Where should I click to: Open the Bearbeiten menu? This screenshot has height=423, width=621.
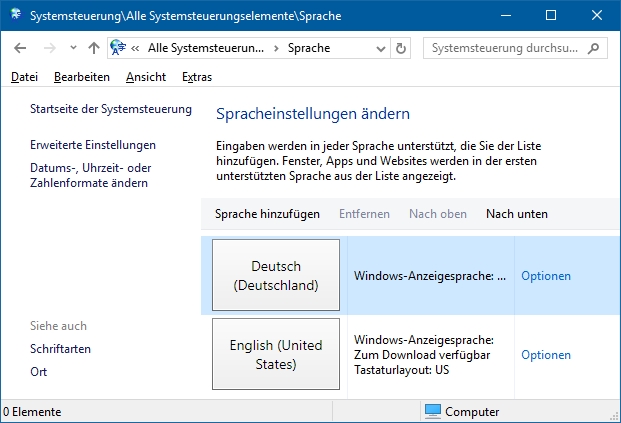[x=82, y=77]
